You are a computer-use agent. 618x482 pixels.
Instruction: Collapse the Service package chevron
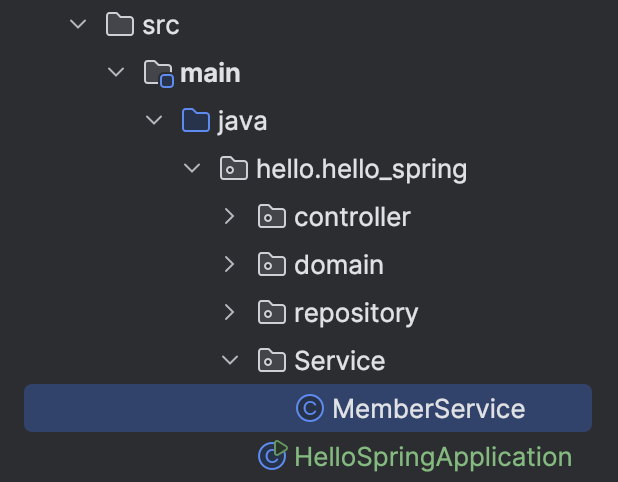(230, 360)
